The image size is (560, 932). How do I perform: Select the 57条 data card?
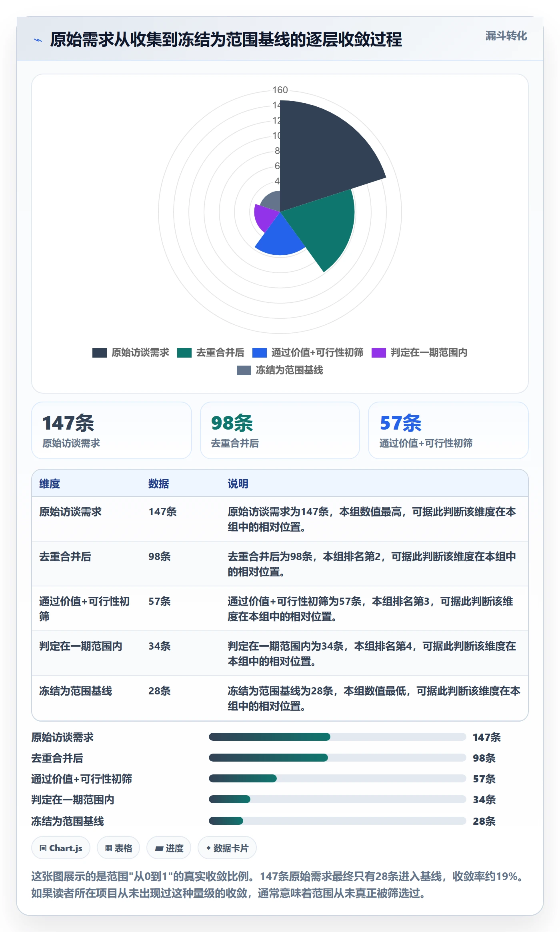click(x=448, y=430)
